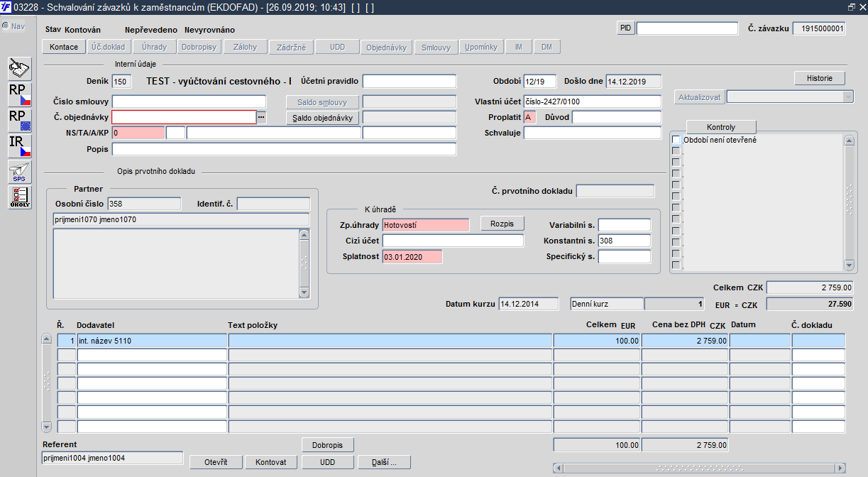Open the Historie button
This screenshot has height=477, width=868.
click(x=820, y=78)
